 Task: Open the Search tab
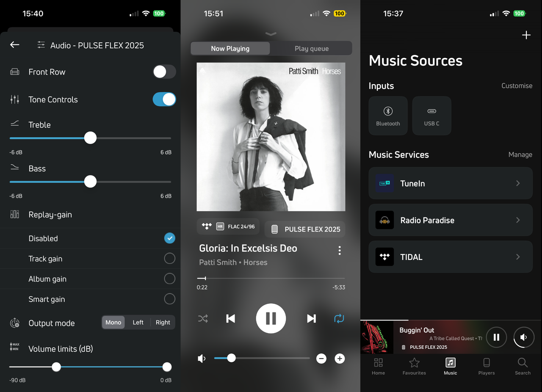coord(523,366)
